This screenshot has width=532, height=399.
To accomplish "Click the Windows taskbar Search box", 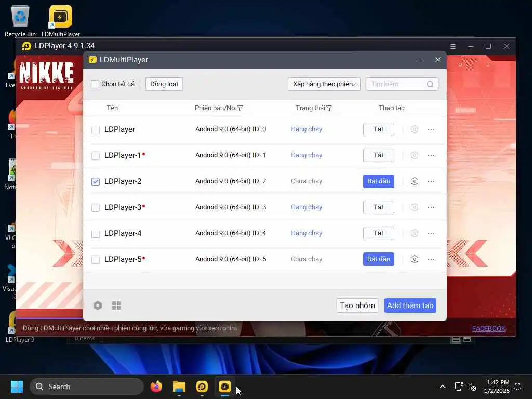I will click(x=87, y=387).
